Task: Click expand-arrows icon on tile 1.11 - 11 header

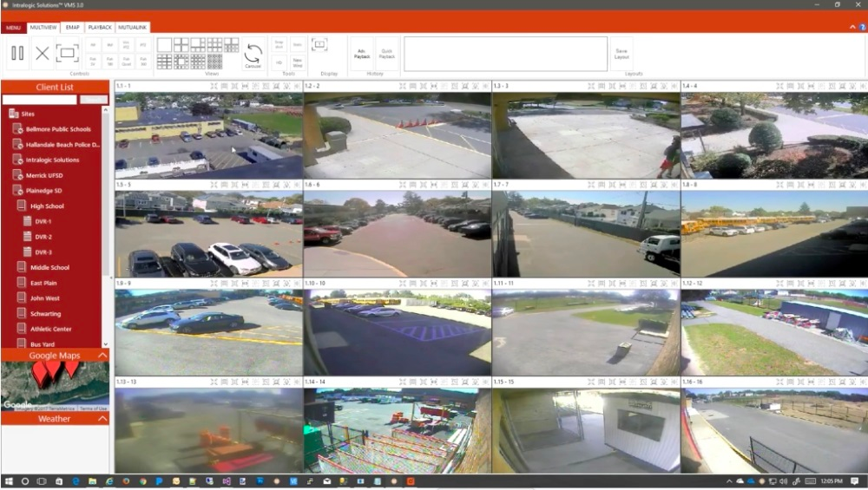Action: pos(591,284)
